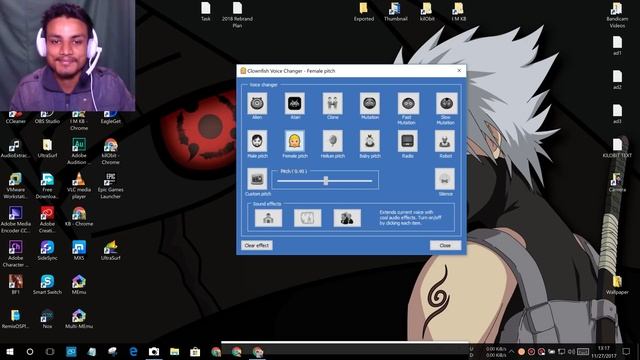Open File Explorer from taskbar

tap(174, 351)
